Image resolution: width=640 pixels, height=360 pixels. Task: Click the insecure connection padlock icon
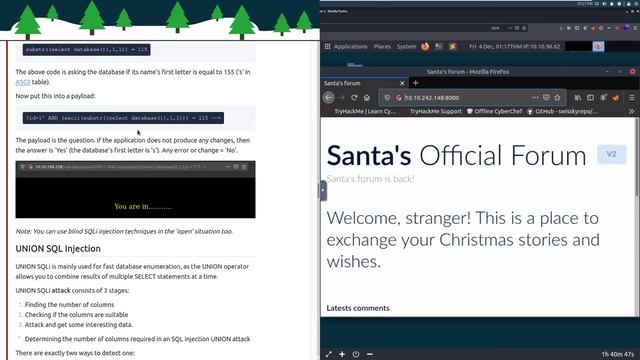point(399,98)
